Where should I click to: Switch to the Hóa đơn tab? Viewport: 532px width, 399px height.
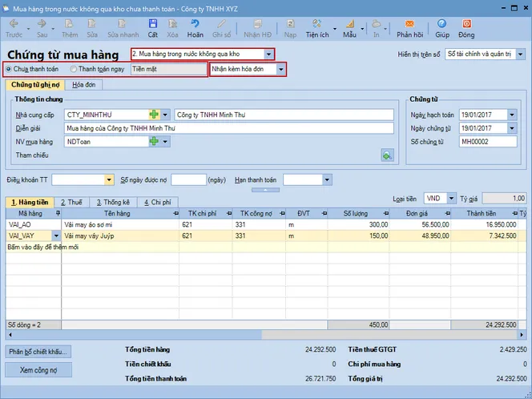[84, 84]
